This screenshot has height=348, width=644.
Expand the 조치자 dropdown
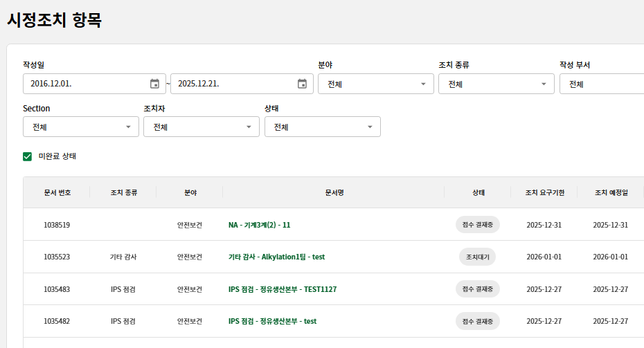201,127
